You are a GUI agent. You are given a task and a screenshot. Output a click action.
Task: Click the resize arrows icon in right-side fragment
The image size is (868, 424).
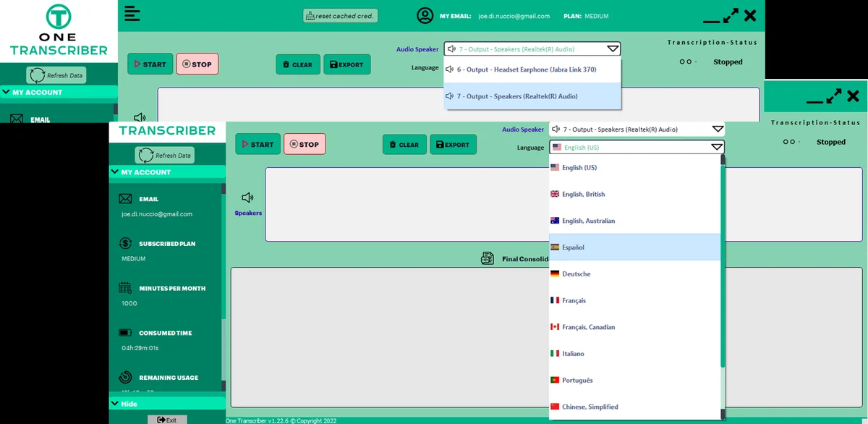click(x=834, y=96)
